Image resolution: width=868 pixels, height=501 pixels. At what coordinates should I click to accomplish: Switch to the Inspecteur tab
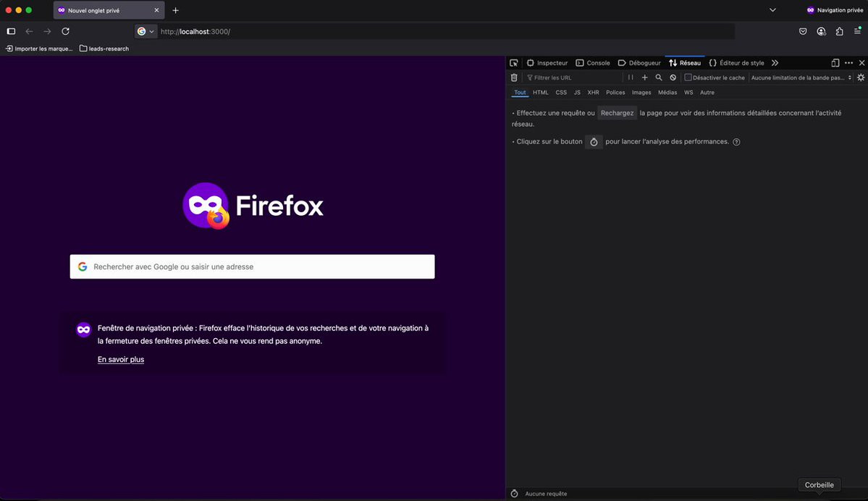[547, 63]
